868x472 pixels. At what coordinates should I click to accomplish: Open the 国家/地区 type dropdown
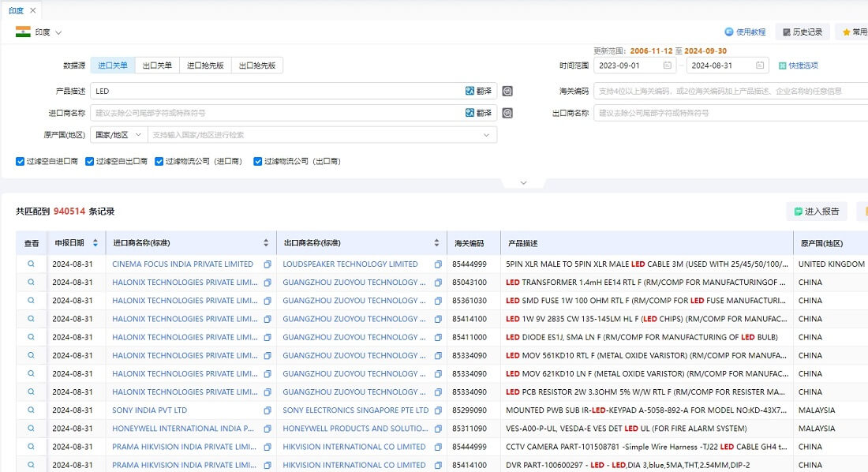click(x=118, y=135)
